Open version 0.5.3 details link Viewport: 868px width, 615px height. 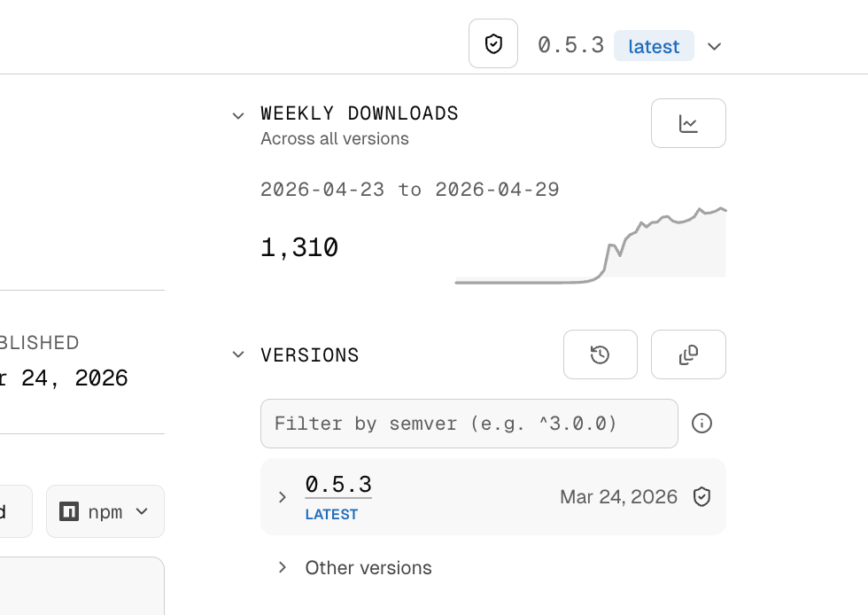point(337,484)
